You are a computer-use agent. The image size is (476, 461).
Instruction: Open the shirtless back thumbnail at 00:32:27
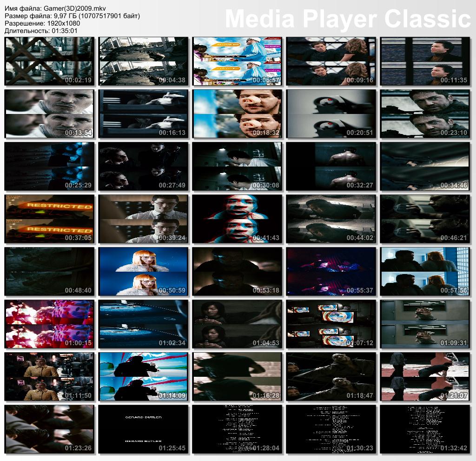pos(331,166)
